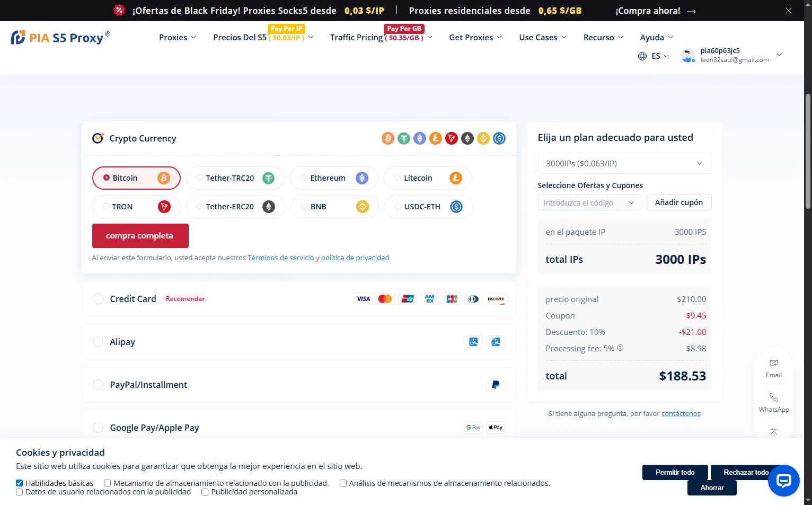812x505 pixels.
Task: Select the BNB payment option
Action: pos(334,207)
